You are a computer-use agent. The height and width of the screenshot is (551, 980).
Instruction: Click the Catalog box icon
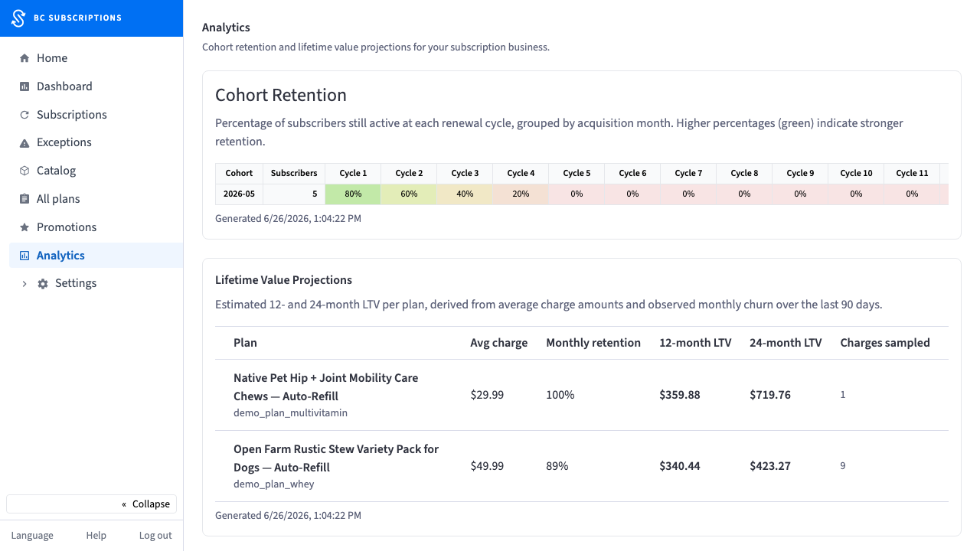[24, 171]
